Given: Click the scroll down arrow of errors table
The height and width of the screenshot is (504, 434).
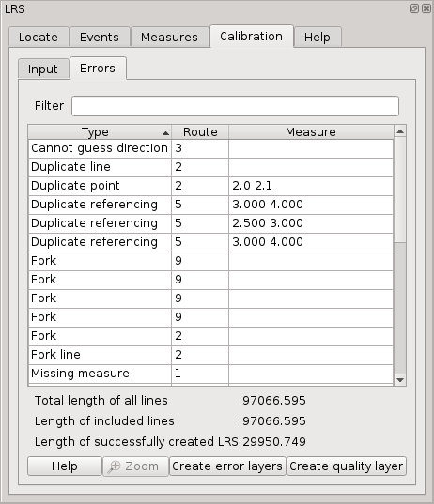Looking at the screenshot, I should pos(400,380).
